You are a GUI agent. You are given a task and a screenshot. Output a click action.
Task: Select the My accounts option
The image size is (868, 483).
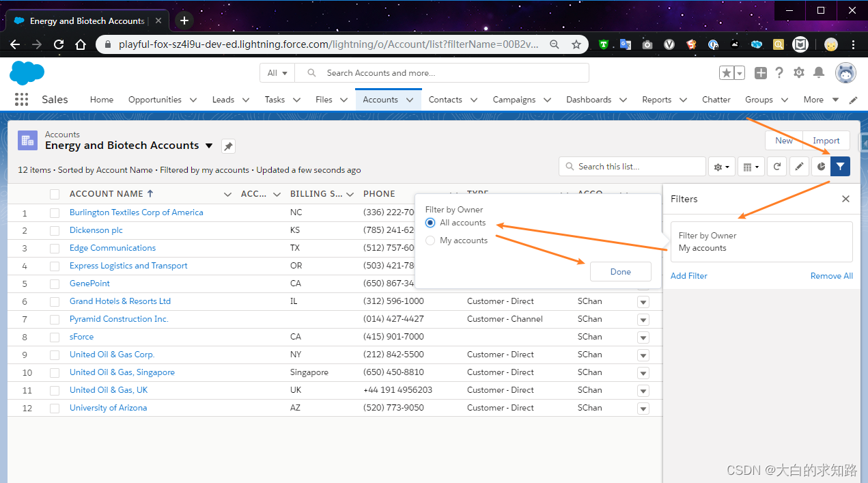pyautogui.click(x=430, y=240)
